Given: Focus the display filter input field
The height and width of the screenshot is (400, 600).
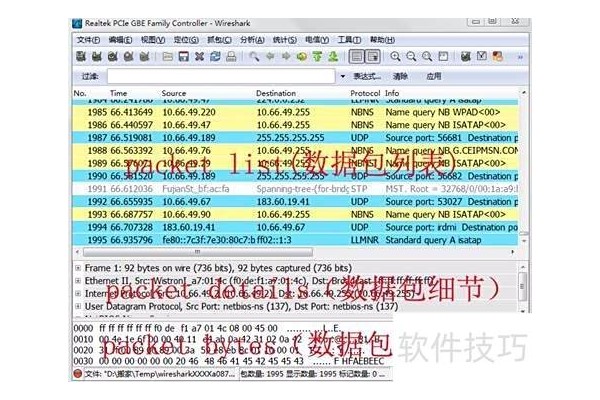Looking at the screenshot, I should (221, 76).
